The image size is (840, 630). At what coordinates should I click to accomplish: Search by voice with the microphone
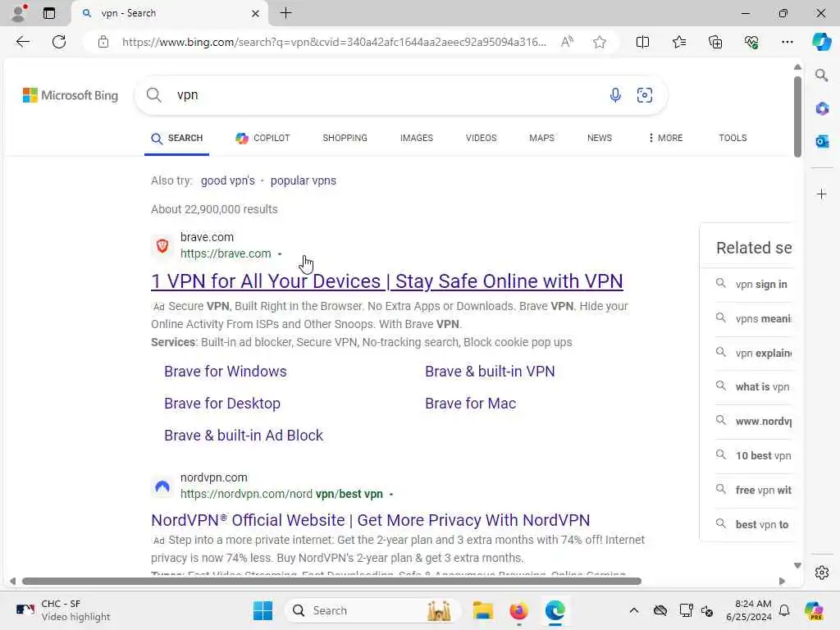615,95
